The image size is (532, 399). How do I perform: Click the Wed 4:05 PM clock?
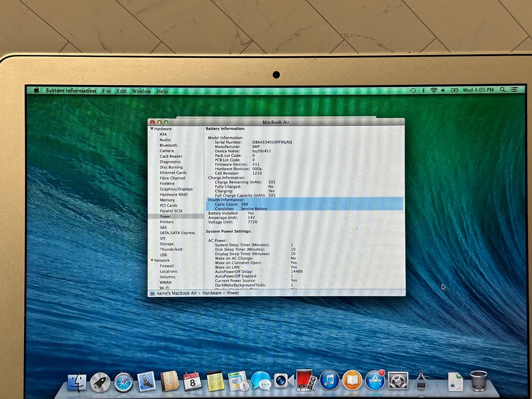click(x=478, y=90)
